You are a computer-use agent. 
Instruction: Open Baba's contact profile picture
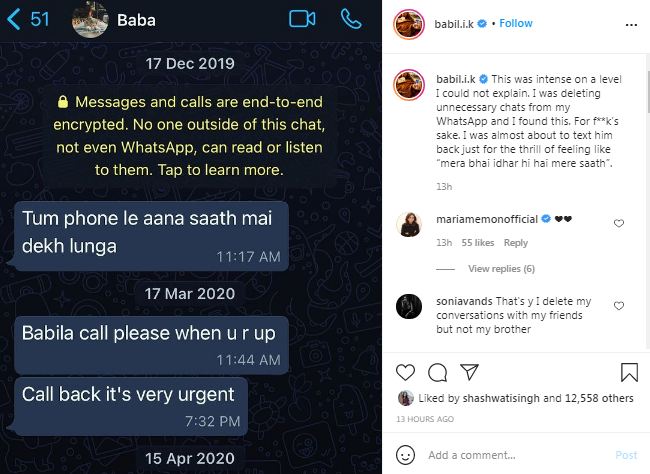tap(90, 19)
